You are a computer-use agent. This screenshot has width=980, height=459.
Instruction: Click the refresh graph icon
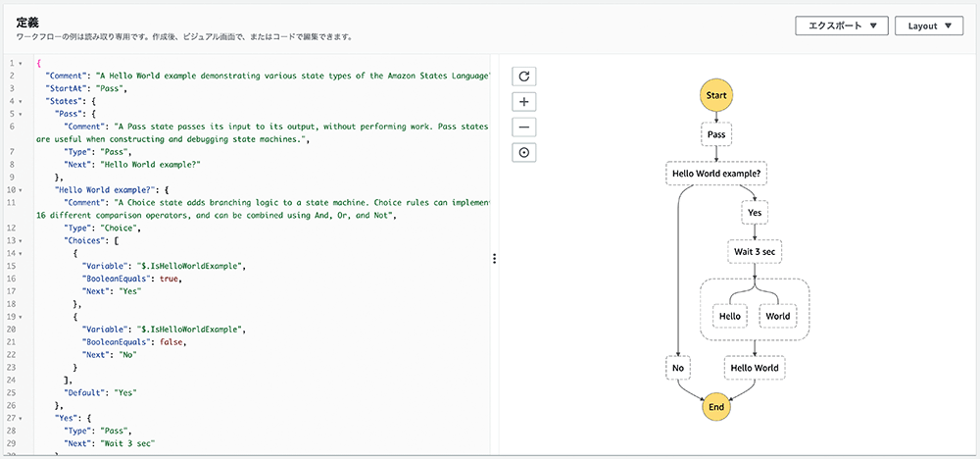[x=523, y=76]
